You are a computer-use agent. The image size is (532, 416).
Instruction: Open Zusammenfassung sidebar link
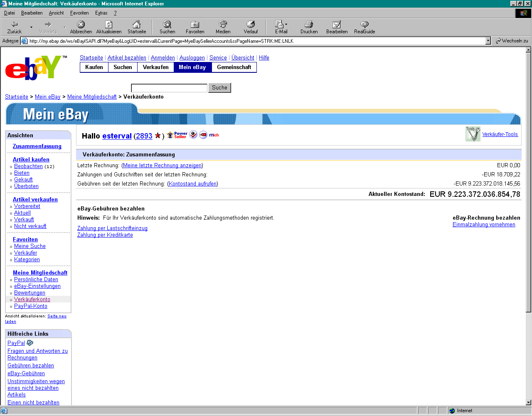(37, 146)
